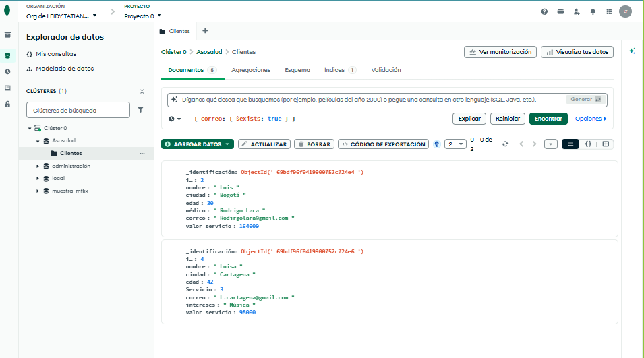Image resolution: width=644 pixels, height=358 pixels.
Task: Open the Ver monitorización button
Action: [500, 52]
